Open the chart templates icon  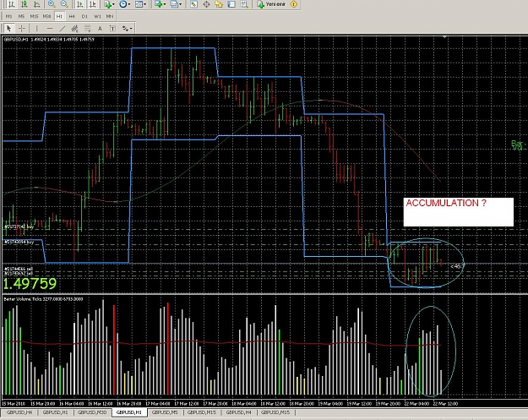(x=139, y=4)
